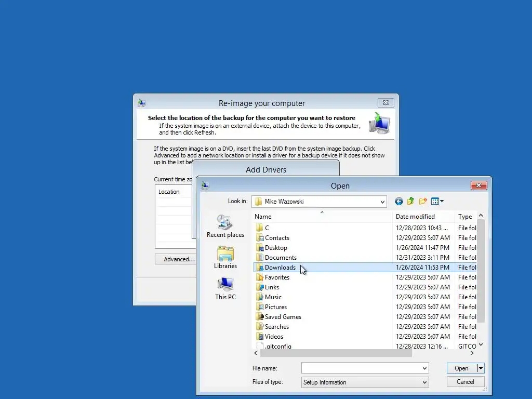Create a new folder icon

[x=423, y=201]
